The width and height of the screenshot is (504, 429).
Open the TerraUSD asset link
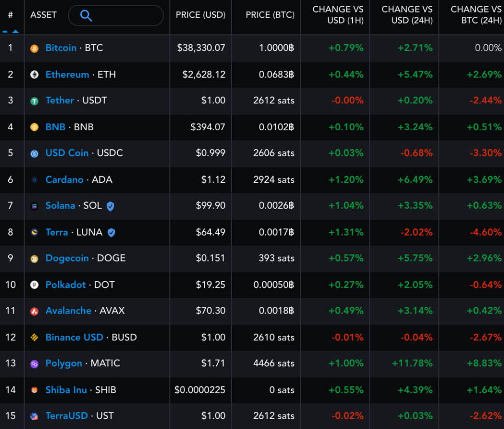tap(67, 416)
